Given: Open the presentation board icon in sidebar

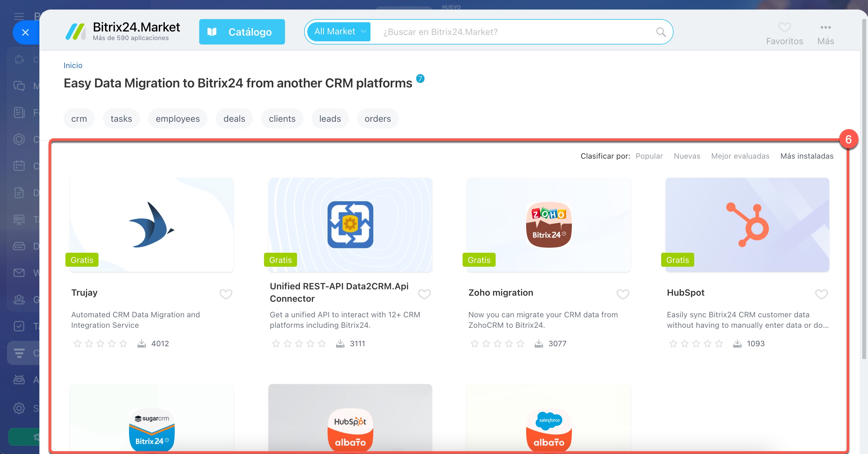Looking at the screenshot, I should 19,220.
